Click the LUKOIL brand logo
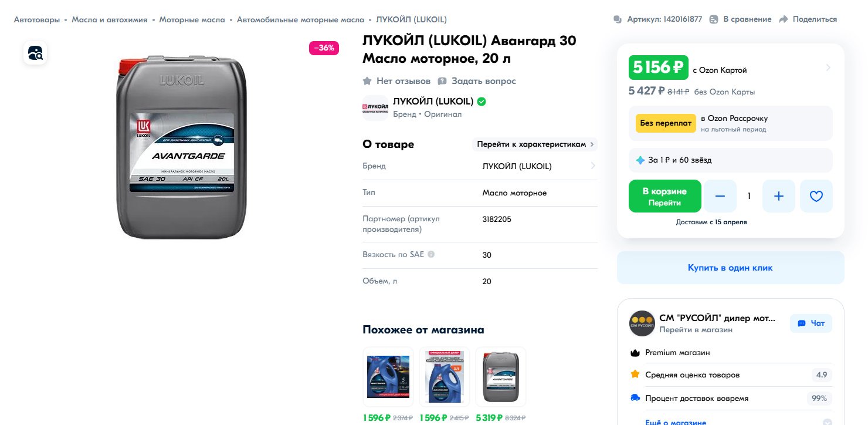 [375, 108]
